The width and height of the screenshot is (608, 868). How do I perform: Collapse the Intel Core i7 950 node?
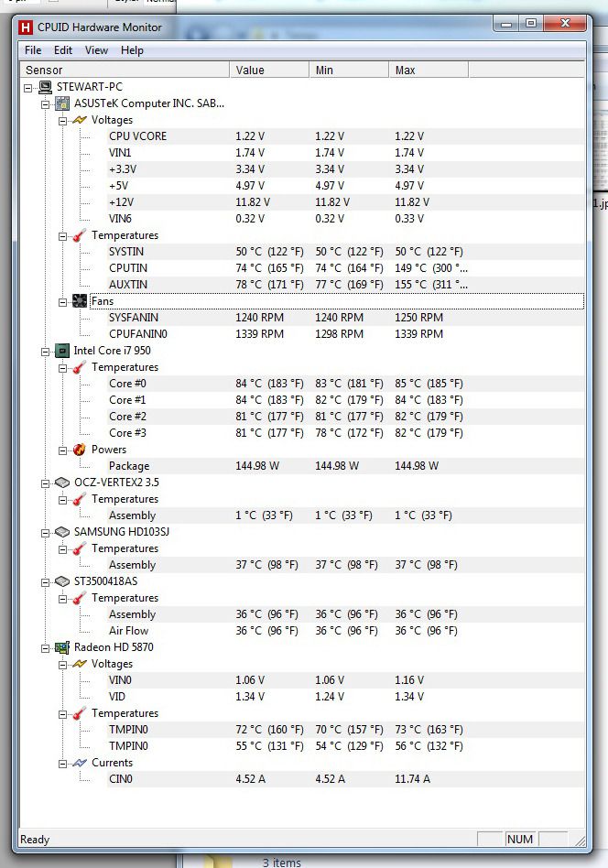click(45, 351)
